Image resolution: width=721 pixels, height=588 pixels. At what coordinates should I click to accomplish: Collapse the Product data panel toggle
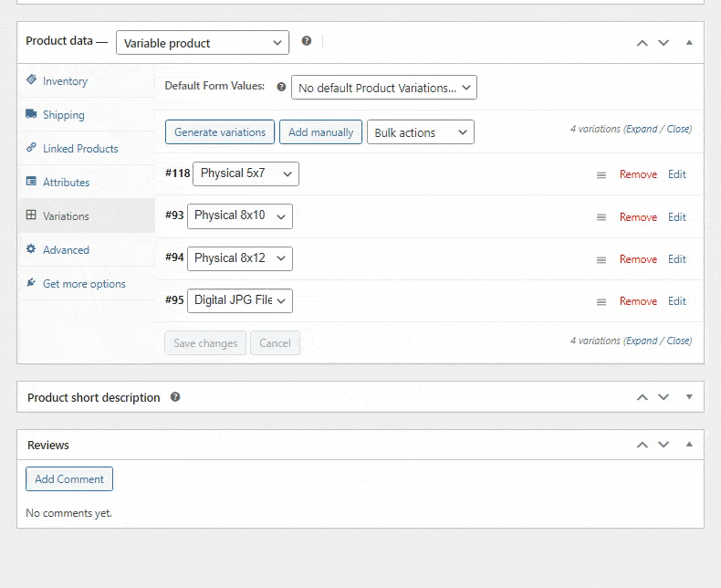pos(689,43)
